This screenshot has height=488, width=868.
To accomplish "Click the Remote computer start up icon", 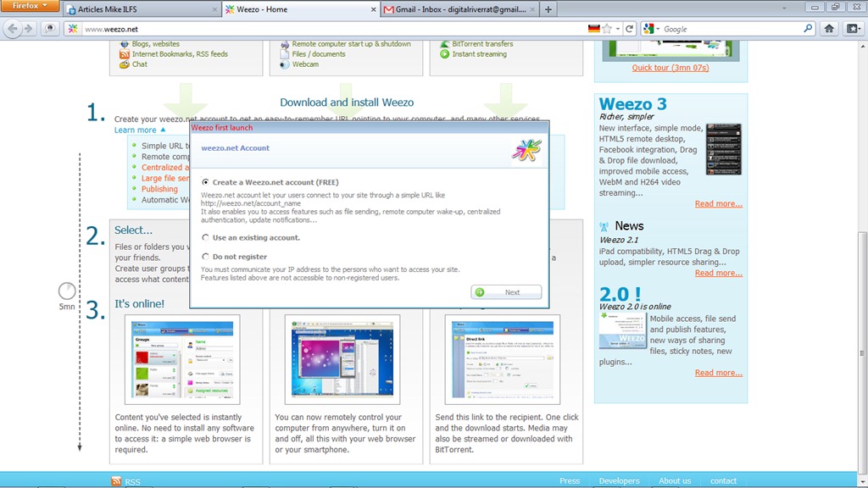I will tap(284, 44).
